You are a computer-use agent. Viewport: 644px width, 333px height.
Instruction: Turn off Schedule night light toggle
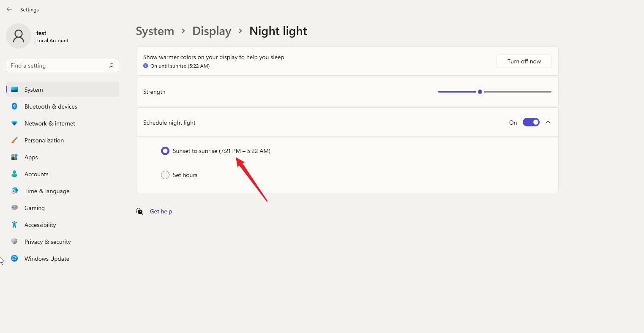[x=531, y=122]
